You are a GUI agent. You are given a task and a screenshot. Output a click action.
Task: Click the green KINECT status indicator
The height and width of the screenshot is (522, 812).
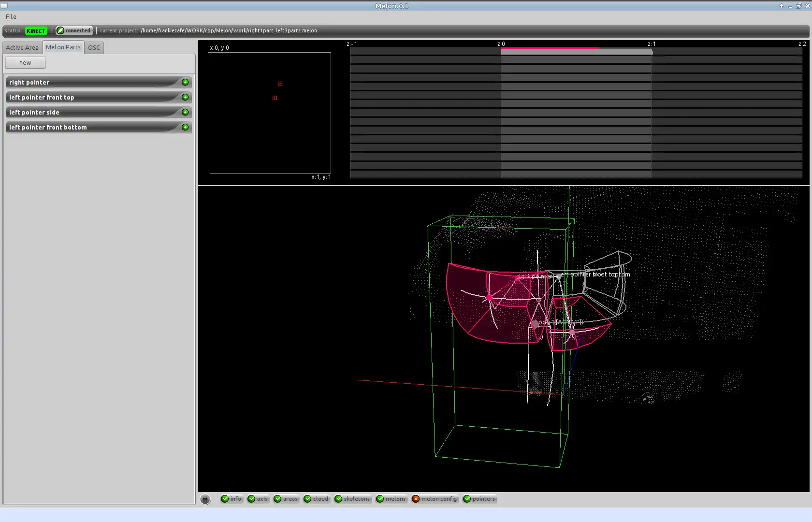pyautogui.click(x=36, y=31)
